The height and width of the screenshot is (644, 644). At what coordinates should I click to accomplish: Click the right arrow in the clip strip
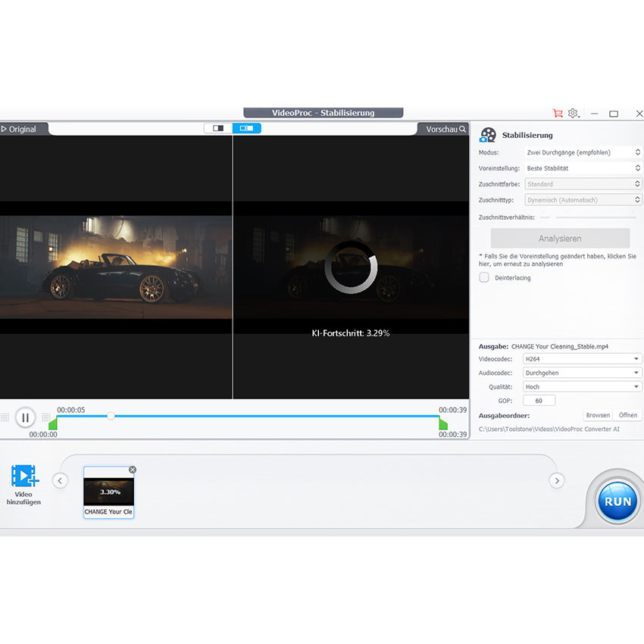(x=557, y=480)
